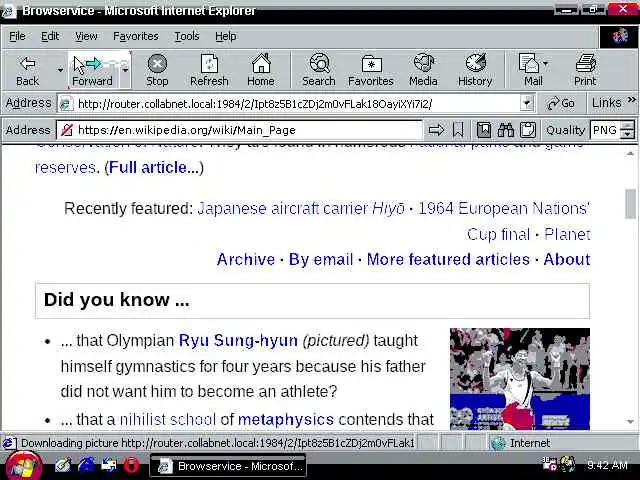640x480 pixels.
Task: Open the File menu
Action: 17,36
